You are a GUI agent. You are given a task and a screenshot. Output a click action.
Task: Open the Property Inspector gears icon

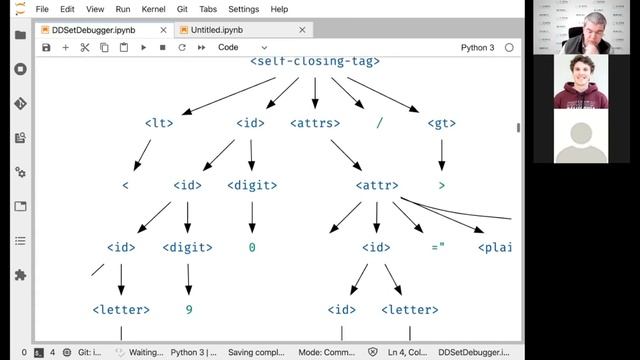pyautogui.click(x=20, y=172)
